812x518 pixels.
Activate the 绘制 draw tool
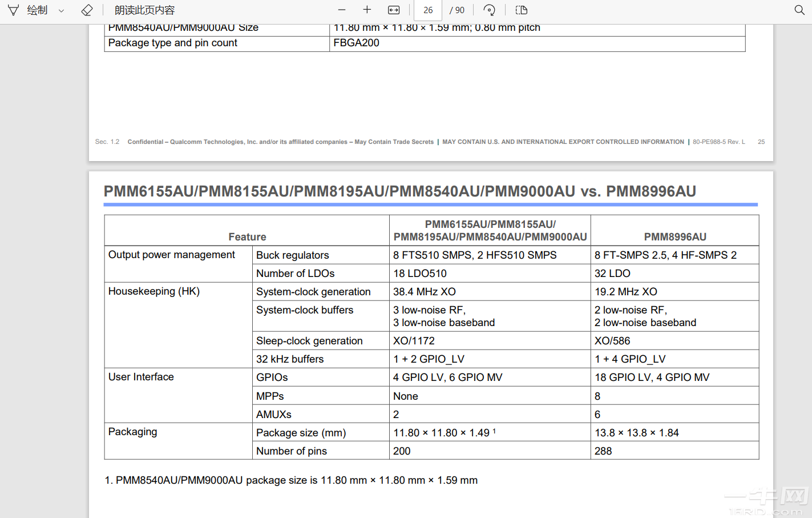pos(29,10)
